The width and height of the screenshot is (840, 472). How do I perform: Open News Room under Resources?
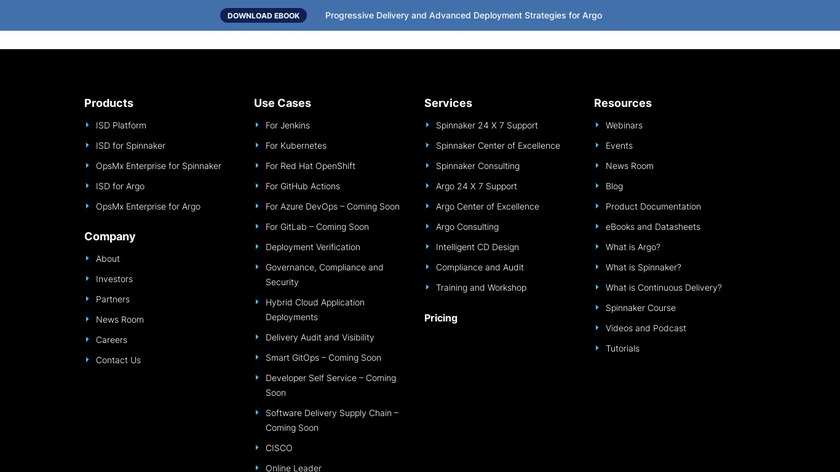pos(629,166)
